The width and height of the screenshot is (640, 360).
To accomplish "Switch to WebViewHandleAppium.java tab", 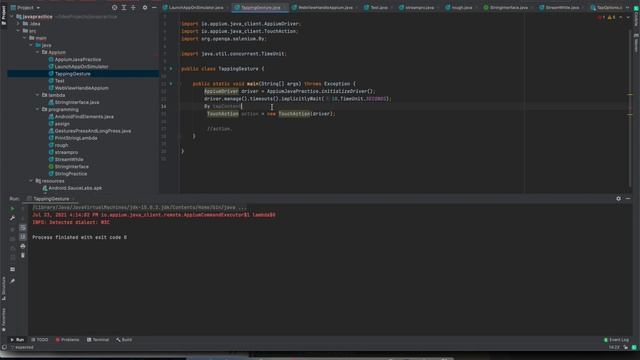I will click(325, 8).
